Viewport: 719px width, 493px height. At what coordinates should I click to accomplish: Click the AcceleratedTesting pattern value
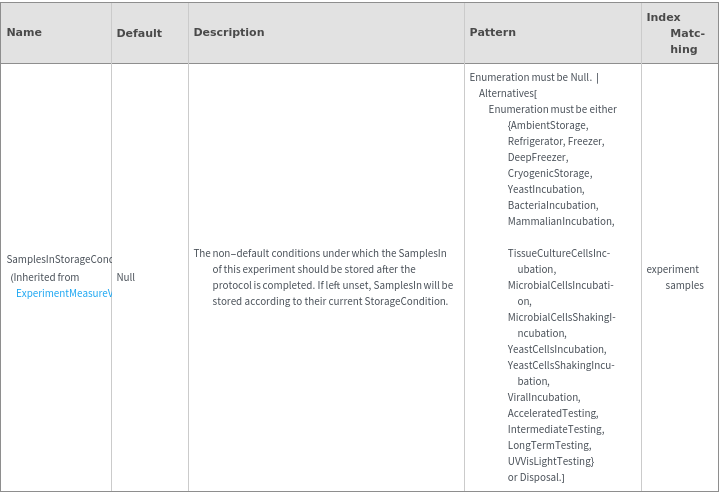pos(552,413)
